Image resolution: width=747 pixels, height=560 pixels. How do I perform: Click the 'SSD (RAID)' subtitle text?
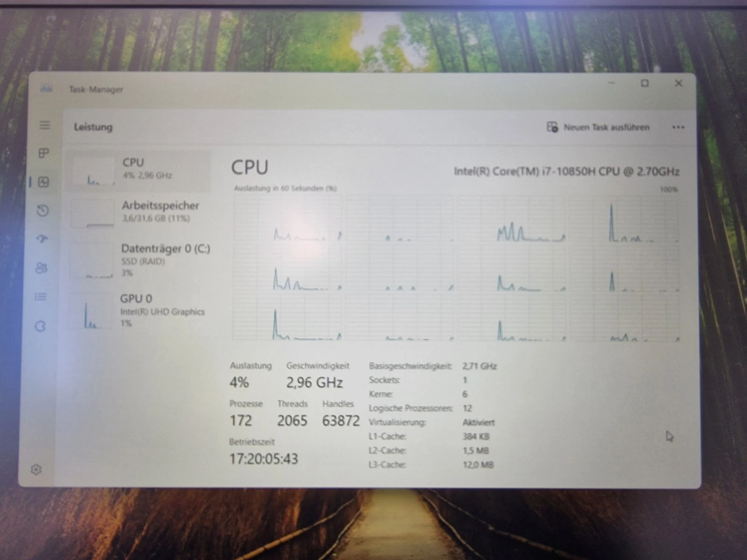143,261
